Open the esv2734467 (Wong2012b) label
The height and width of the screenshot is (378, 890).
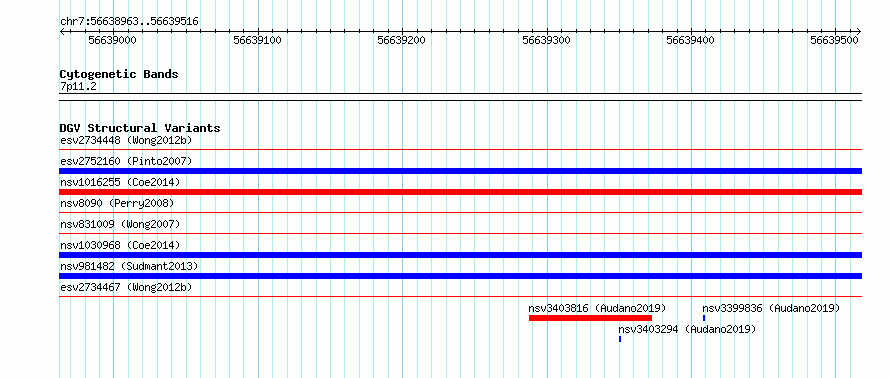pyautogui.click(x=126, y=287)
